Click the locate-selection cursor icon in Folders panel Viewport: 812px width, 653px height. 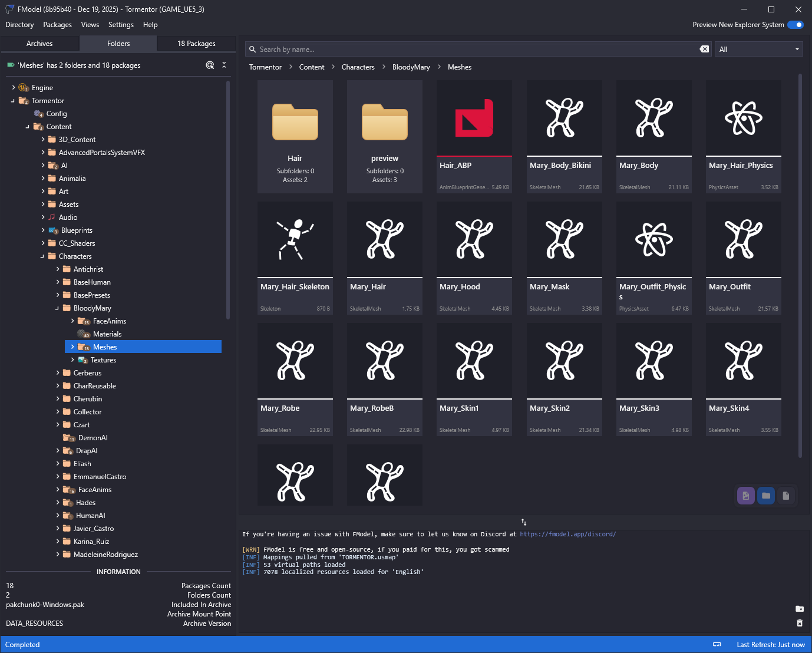click(210, 65)
